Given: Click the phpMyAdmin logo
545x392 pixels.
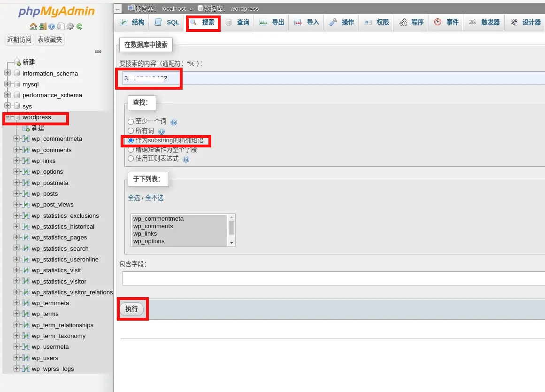Looking at the screenshot, I should (x=56, y=11).
